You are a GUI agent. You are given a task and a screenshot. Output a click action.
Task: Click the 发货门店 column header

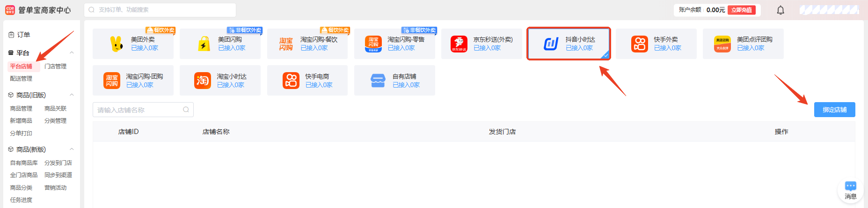502,132
